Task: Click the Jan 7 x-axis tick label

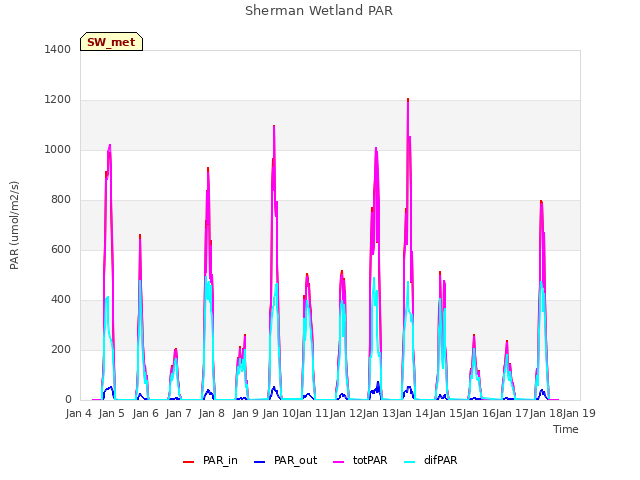Action: tap(178, 413)
